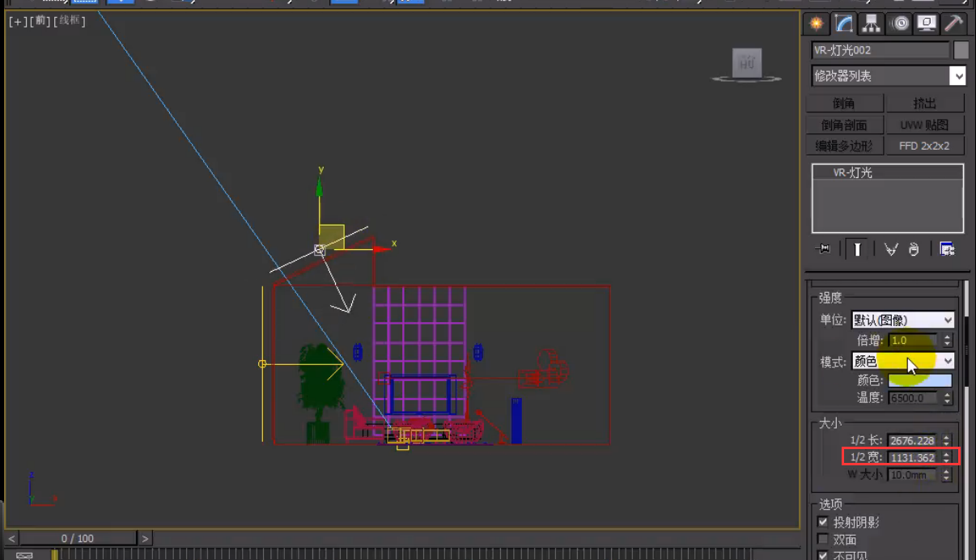Open the Hierarchy panel tab
The image size is (976, 560).
pos(872,23)
